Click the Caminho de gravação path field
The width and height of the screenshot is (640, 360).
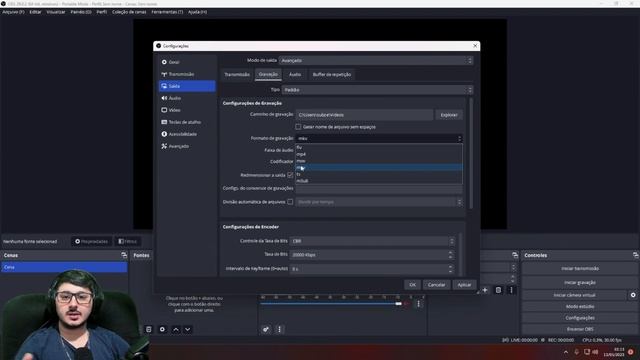pos(364,115)
